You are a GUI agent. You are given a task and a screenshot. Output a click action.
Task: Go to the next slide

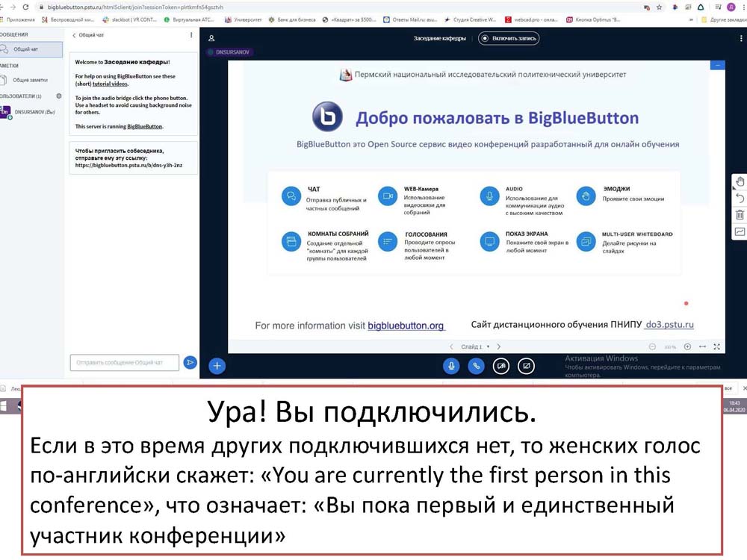[499, 346]
